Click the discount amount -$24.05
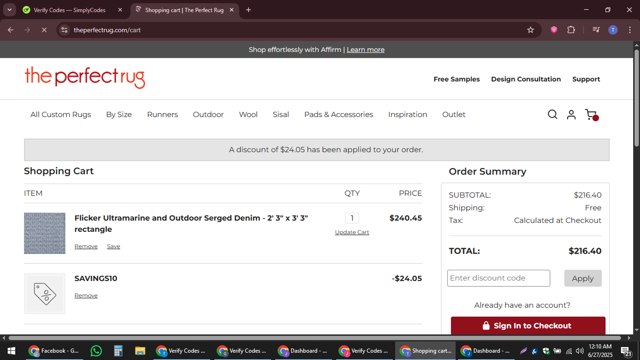Viewport: 640px width, 360px height. coord(407,279)
